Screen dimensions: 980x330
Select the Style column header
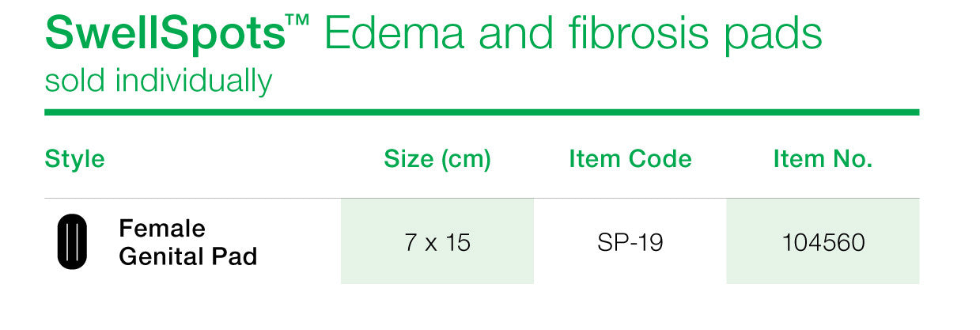[x=75, y=159]
